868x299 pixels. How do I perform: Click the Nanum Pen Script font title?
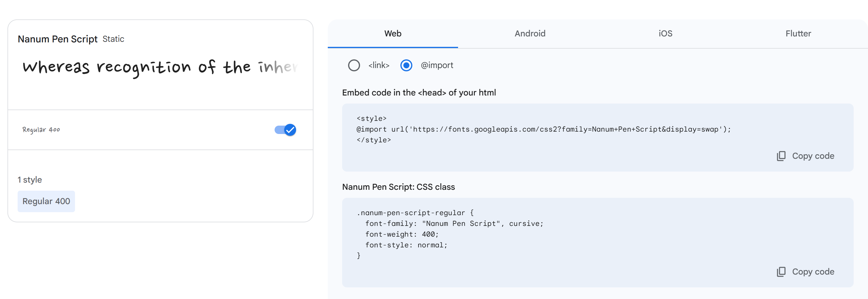click(58, 39)
